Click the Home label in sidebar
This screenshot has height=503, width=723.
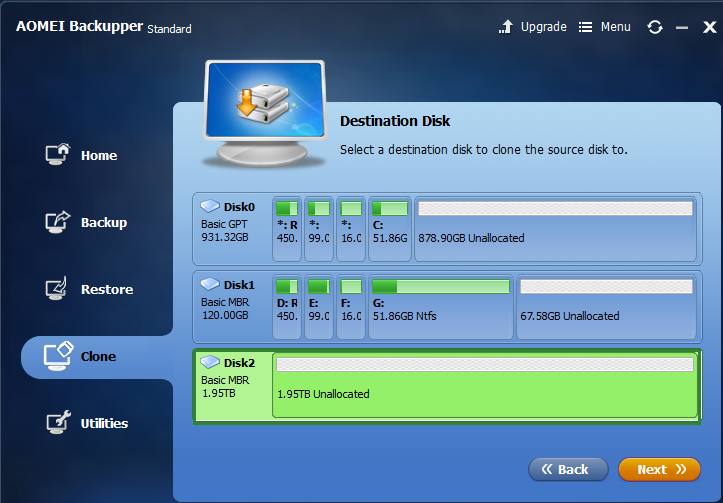[99, 156]
